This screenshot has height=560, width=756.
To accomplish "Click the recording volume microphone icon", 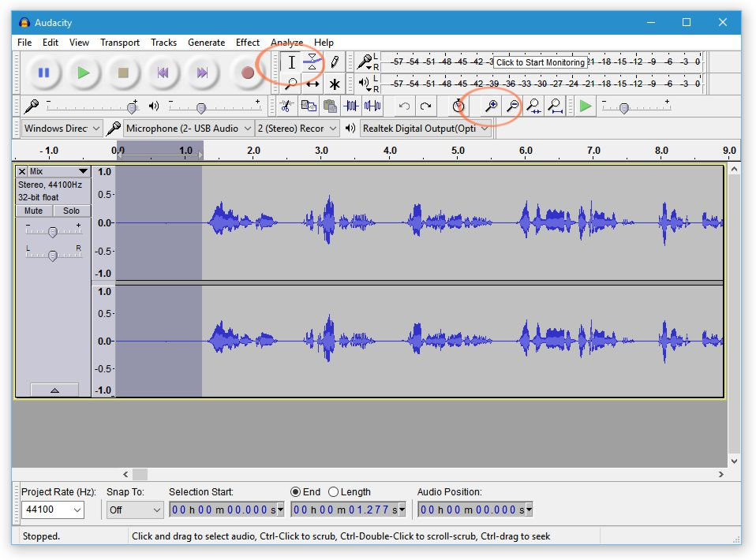I will tap(32, 106).
